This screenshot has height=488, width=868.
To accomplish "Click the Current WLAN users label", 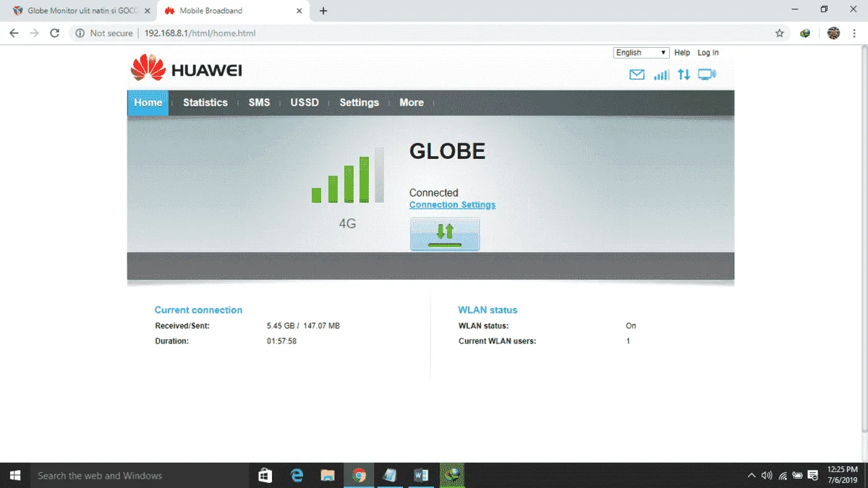I will 498,341.
